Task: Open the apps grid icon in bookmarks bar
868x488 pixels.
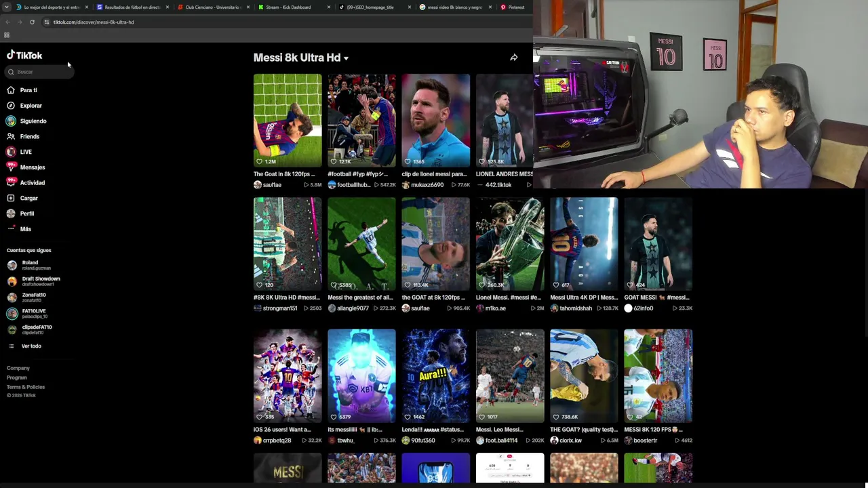Action: tap(7, 35)
